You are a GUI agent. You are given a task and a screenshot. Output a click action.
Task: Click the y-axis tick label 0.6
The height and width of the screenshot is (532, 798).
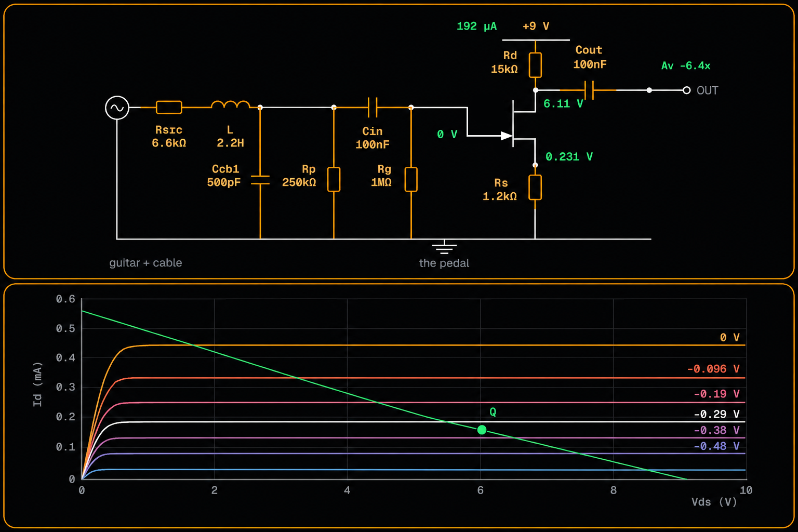point(65,299)
